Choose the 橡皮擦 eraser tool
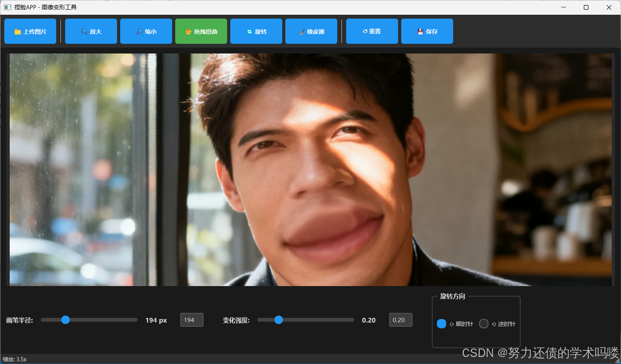621x364 pixels. click(x=311, y=31)
